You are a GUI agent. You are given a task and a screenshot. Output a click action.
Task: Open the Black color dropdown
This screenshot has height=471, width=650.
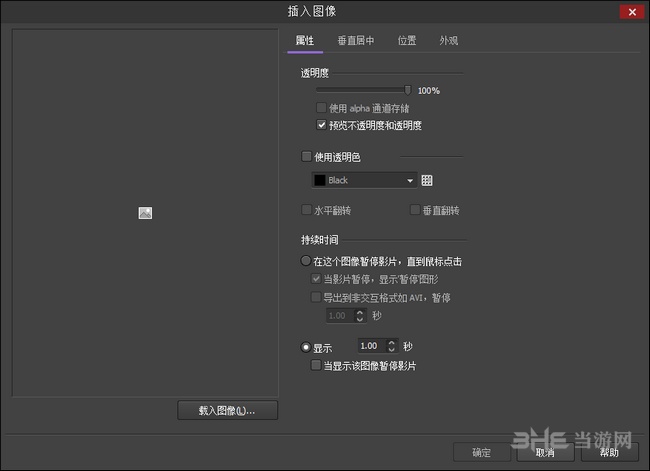click(364, 180)
